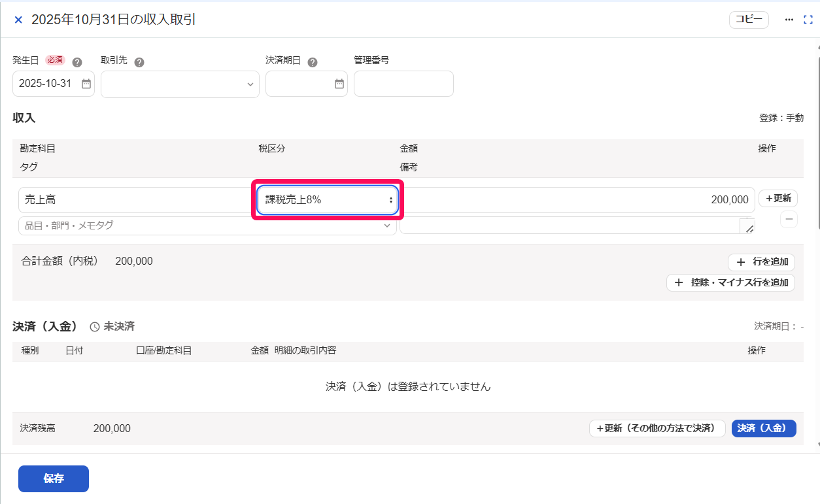Click the コピー button
820x504 pixels.
749,20
